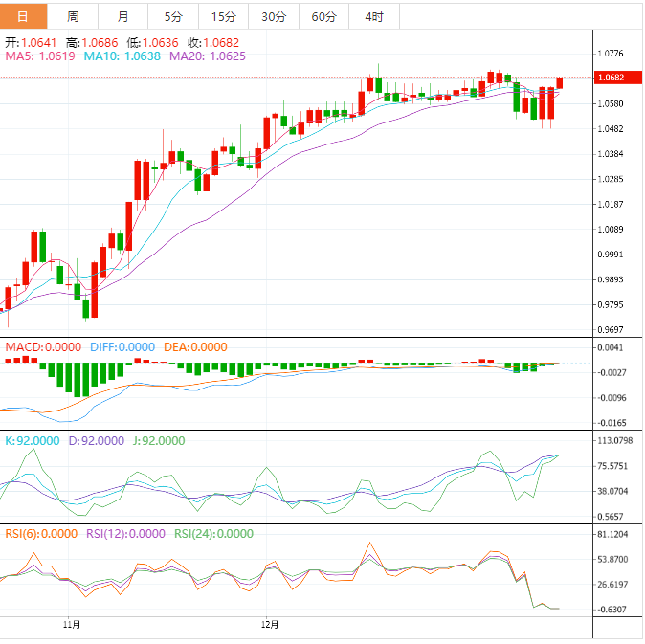Image resolution: width=645 pixels, height=644 pixels.
Task: Switch to the 4时 timeframe tab
Action: pos(374,16)
